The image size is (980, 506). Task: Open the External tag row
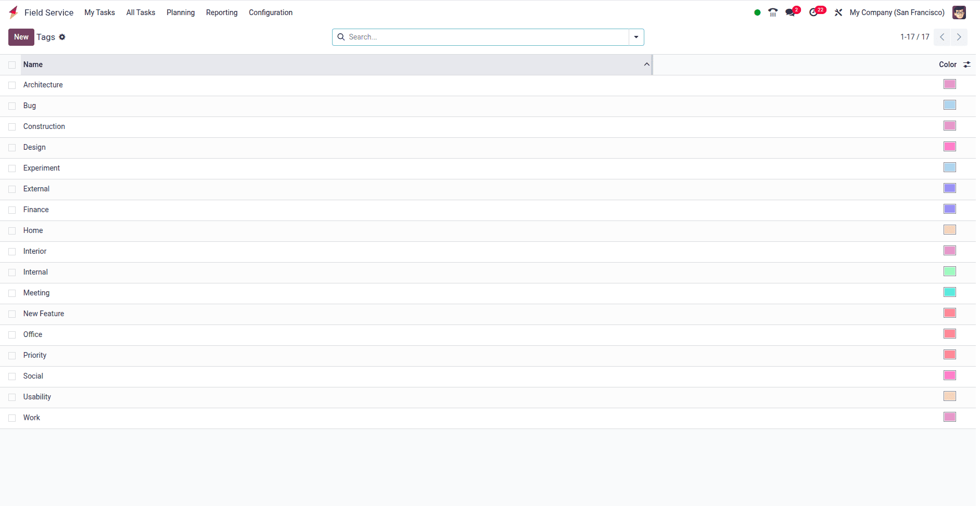(x=488, y=189)
